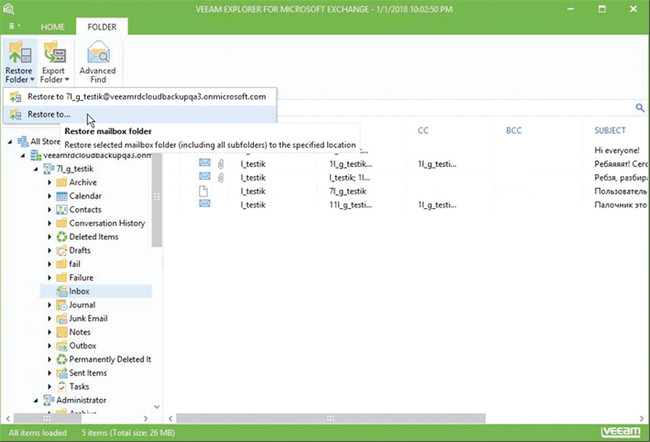Click folder tree scroll-down arrow
The height and width of the screenshot is (442, 650).
tap(157, 407)
